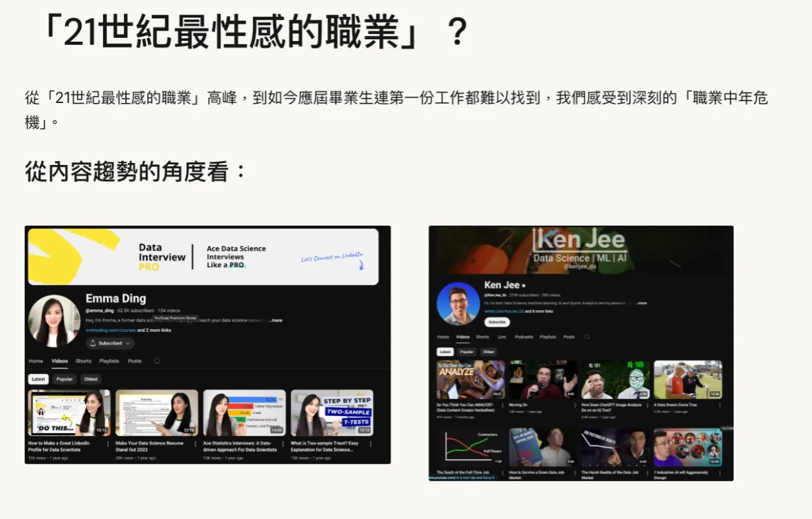Screen dimensions: 812x519
Task: Switch to Home tab on Ken Jee's channel
Action: coord(443,337)
